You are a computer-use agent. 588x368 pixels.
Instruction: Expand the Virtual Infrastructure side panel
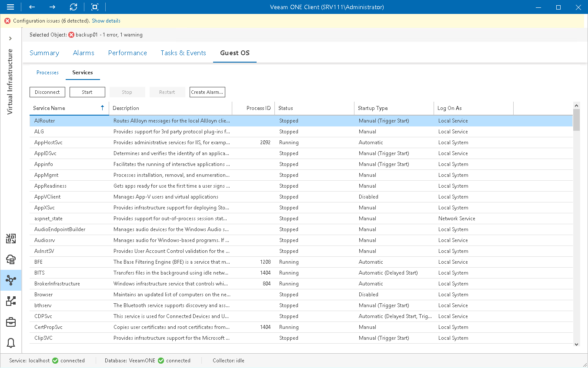pos(10,39)
